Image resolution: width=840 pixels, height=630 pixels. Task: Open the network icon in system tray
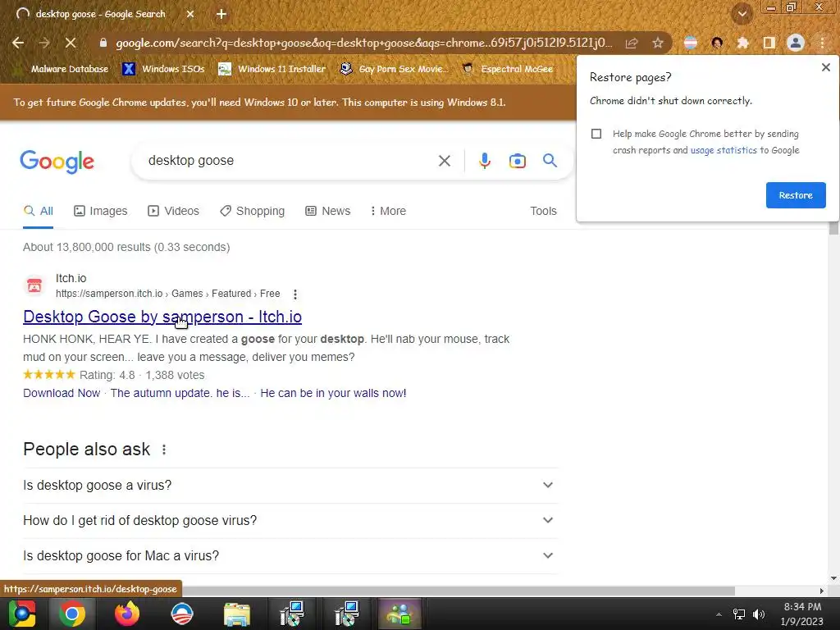[739, 614]
